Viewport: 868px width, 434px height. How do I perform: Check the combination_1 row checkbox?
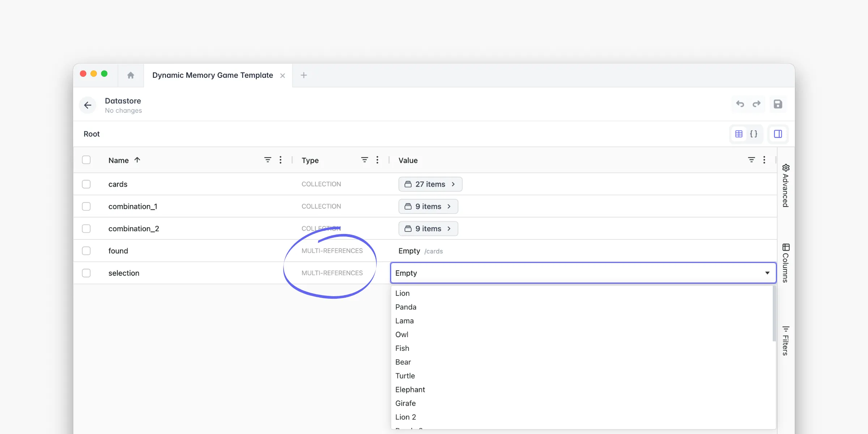pos(86,206)
